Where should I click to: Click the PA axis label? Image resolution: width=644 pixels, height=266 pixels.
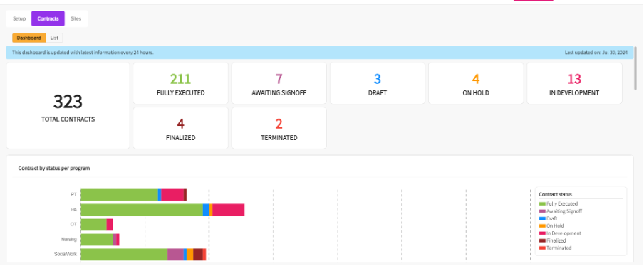coord(73,209)
